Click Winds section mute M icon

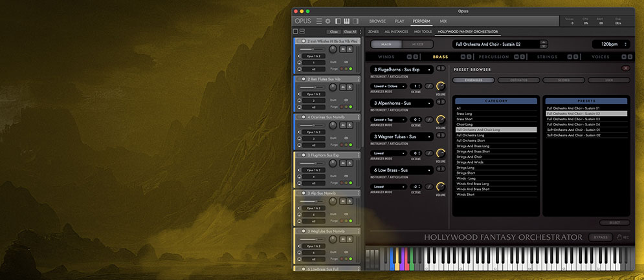tap(410, 57)
